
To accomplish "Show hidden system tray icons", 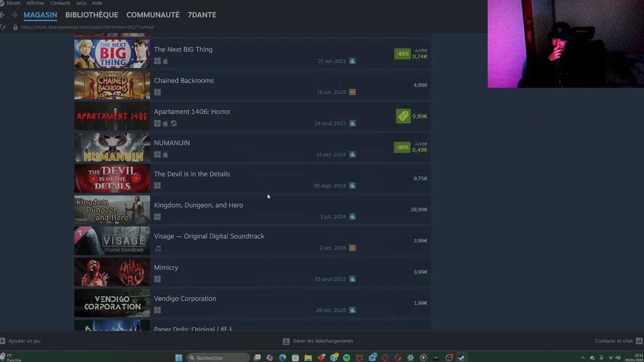I will (x=583, y=358).
